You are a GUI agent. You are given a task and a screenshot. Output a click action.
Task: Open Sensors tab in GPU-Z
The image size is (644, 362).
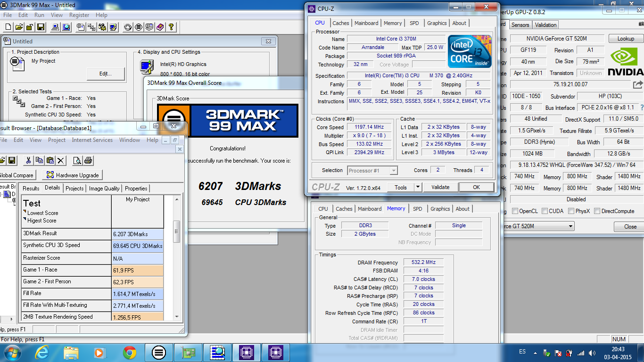520,25
